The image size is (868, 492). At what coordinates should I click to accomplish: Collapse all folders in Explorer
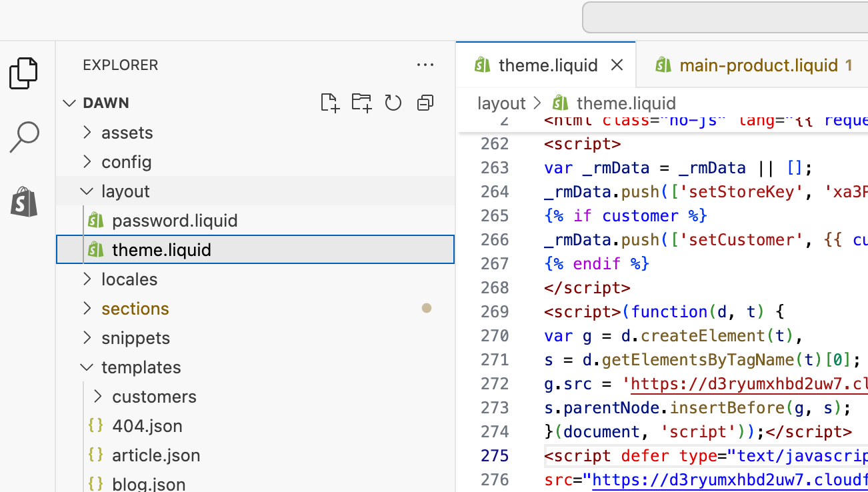pyautogui.click(x=425, y=103)
